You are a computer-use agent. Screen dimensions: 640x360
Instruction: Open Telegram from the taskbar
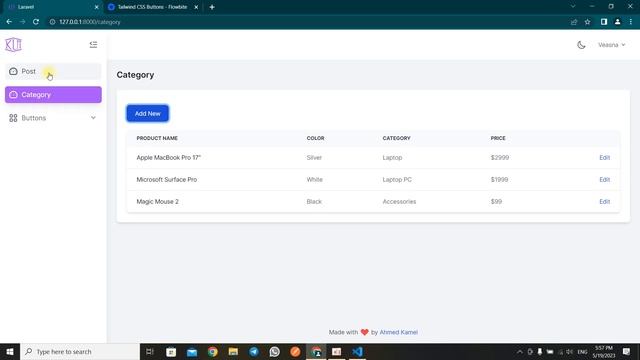tap(254, 351)
